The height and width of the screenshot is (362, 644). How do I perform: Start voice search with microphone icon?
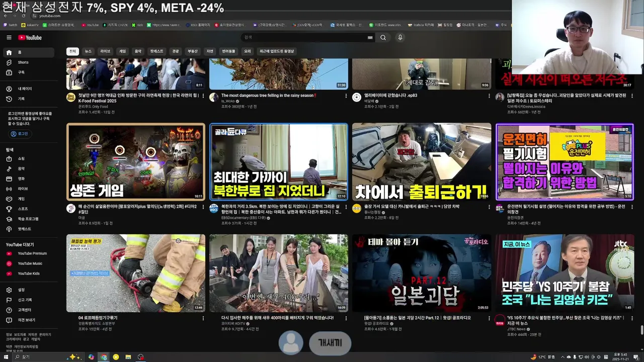pos(400,37)
